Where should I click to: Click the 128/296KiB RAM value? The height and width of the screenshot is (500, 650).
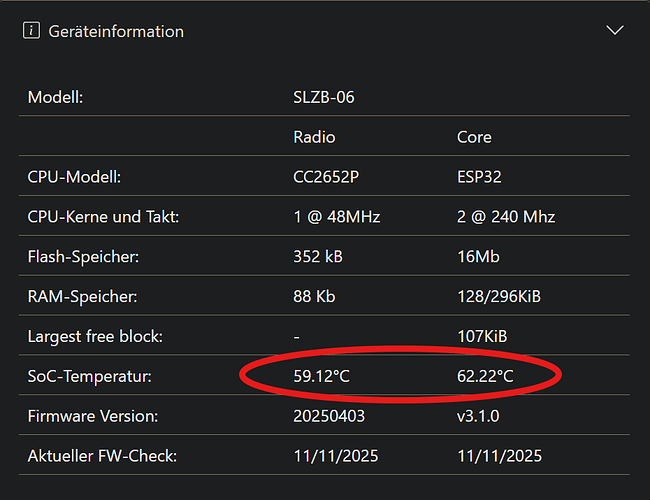coord(499,296)
